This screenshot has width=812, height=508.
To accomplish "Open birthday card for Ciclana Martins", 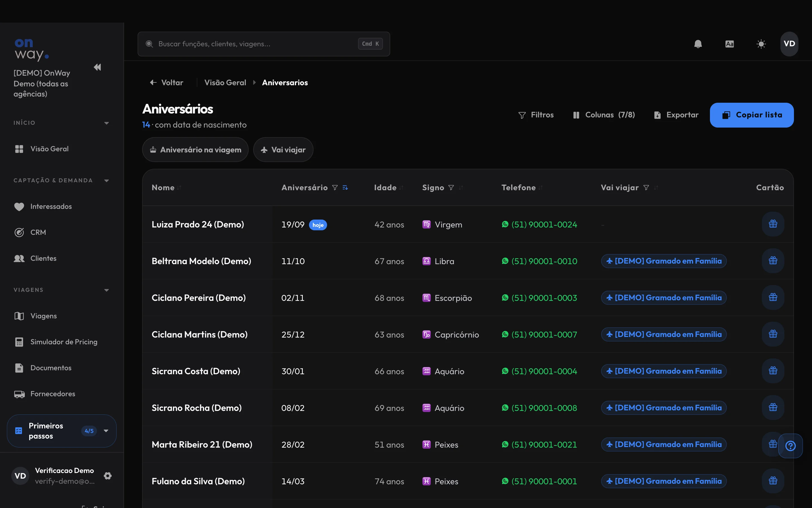I will [x=773, y=334].
